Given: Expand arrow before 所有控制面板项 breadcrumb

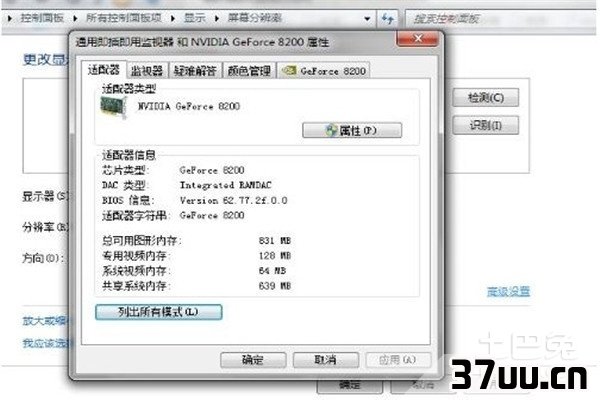Looking at the screenshot, I should (x=75, y=18).
